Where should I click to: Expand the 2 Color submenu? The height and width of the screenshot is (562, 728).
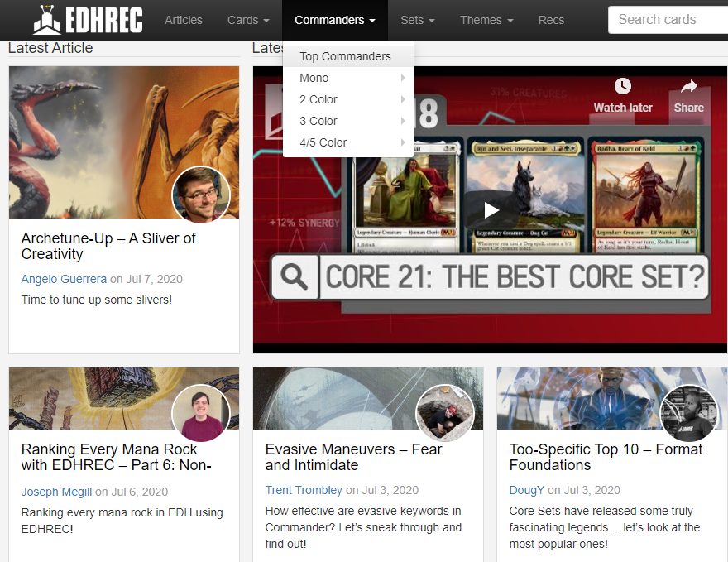(347, 99)
